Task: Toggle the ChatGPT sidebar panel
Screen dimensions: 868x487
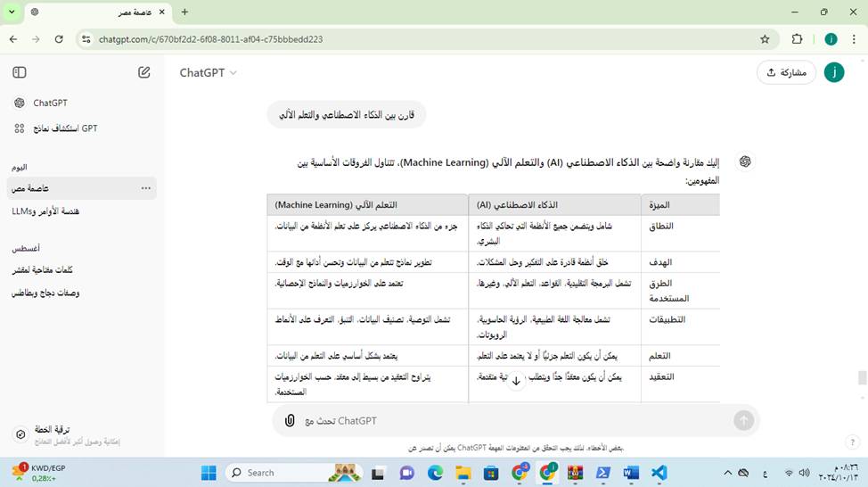Action: [x=20, y=72]
